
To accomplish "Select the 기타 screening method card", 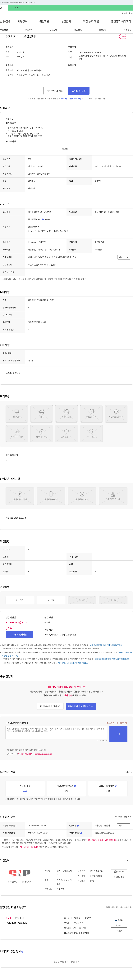I will pos(113,600).
